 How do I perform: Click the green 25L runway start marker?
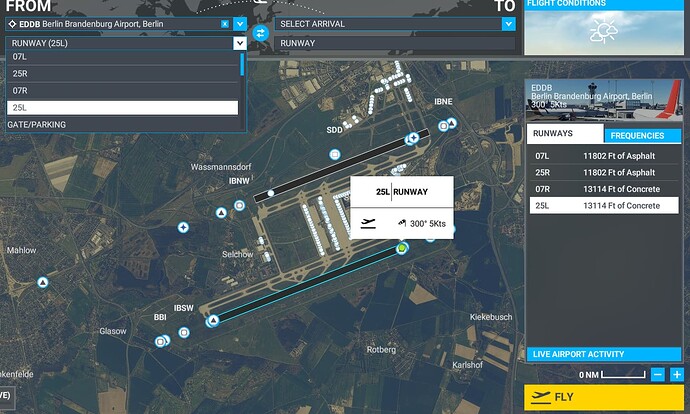pos(402,247)
